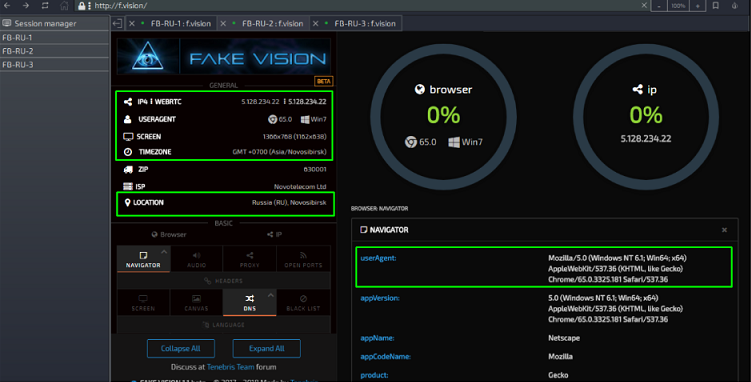Close the FB-RU-3 tab
Image resolution: width=751 pixels, height=382 pixels.
pyautogui.click(x=315, y=23)
